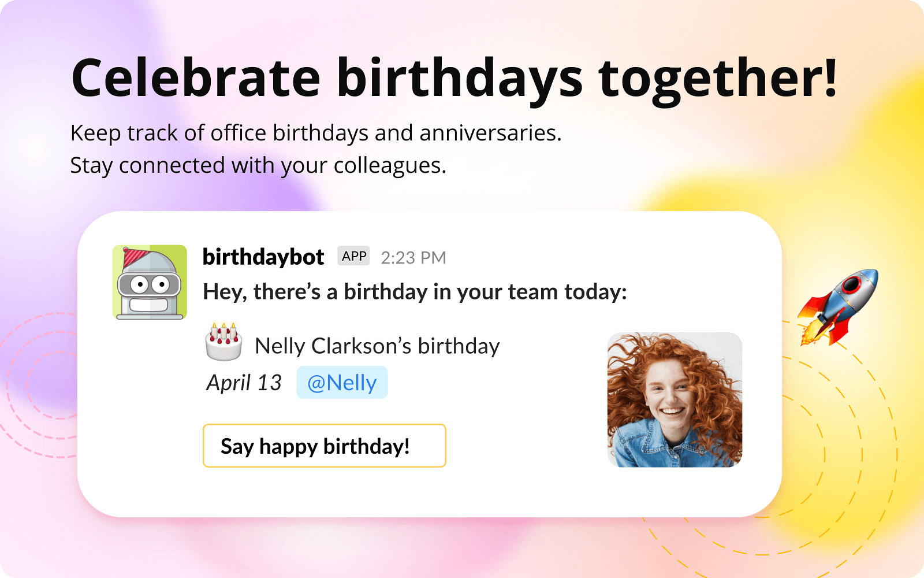The width and height of the screenshot is (924, 578).
Task: Click the April 13 date
Action: (x=244, y=383)
